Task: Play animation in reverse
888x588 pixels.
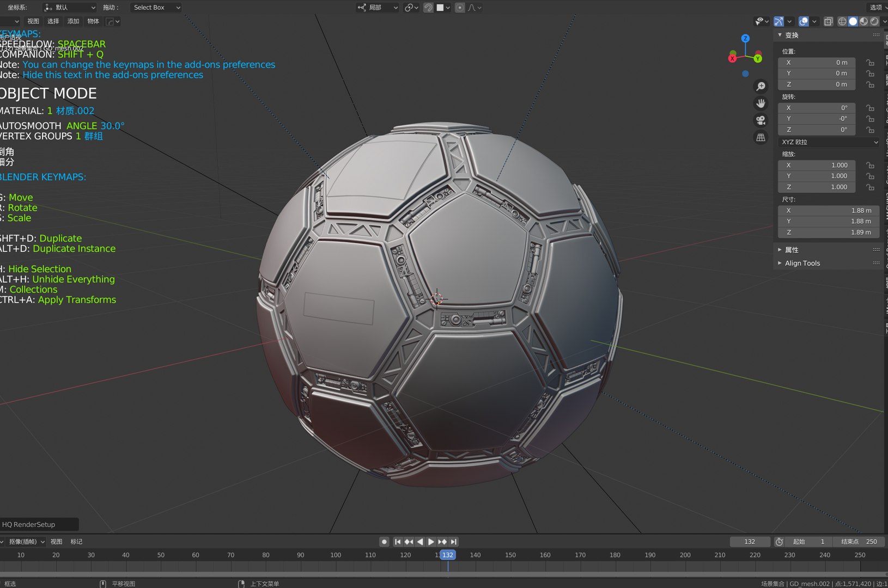Action: (420, 542)
